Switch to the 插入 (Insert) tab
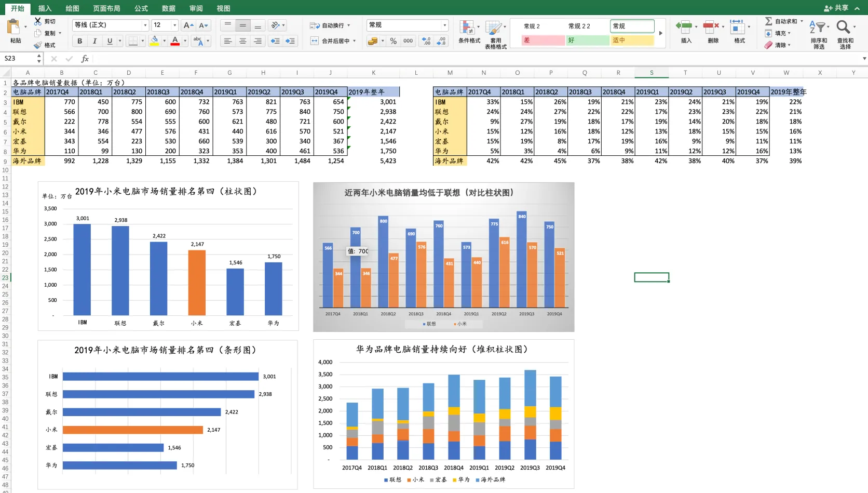The height and width of the screenshot is (493, 868). [45, 8]
